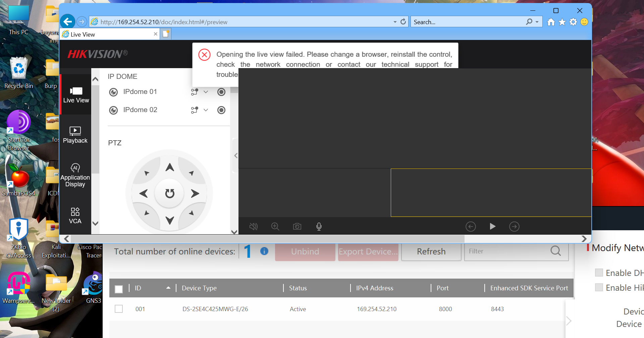Collapse the camera list with the side chevron
The width and height of the screenshot is (644, 338).
[236, 155]
